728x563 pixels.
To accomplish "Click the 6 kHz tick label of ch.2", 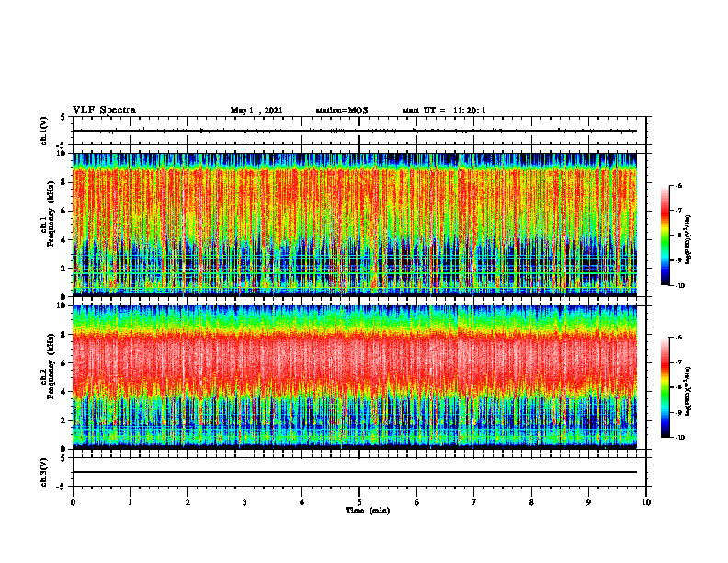I will point(64,363).
